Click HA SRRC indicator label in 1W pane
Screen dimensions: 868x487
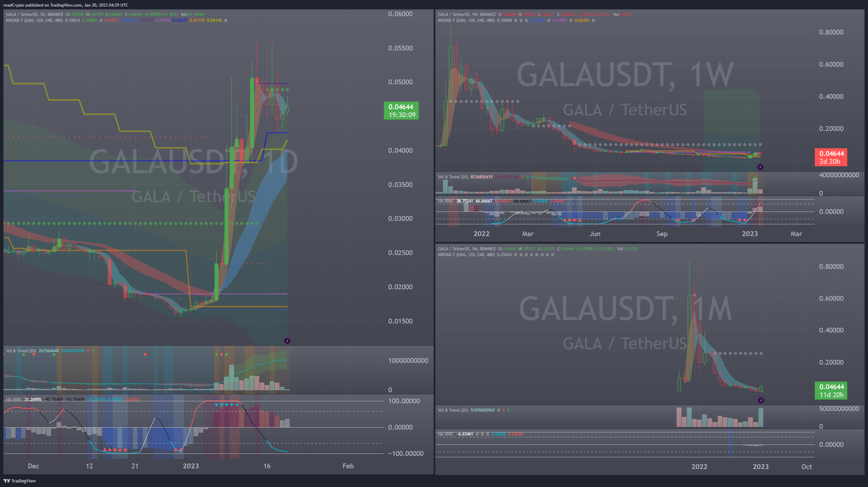click(x=446, y=201)
